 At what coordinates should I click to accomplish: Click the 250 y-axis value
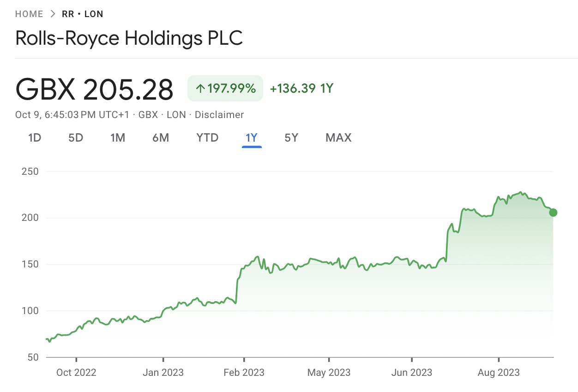coord(30,172)
